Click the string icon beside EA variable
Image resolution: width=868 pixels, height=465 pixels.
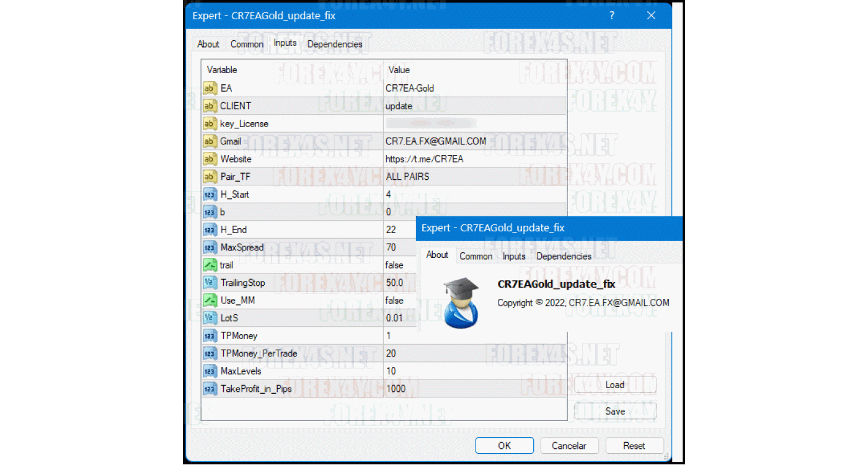tap(210, 88)
